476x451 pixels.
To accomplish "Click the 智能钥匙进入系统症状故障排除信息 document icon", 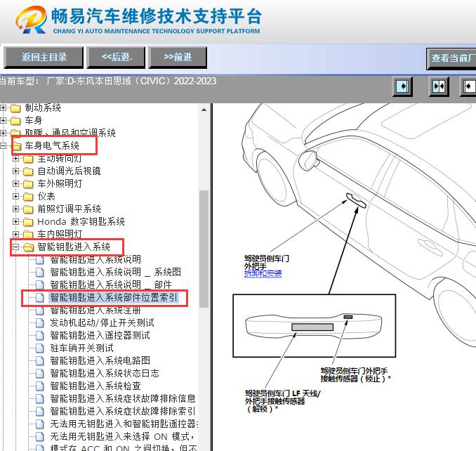I will pos(40,398).
